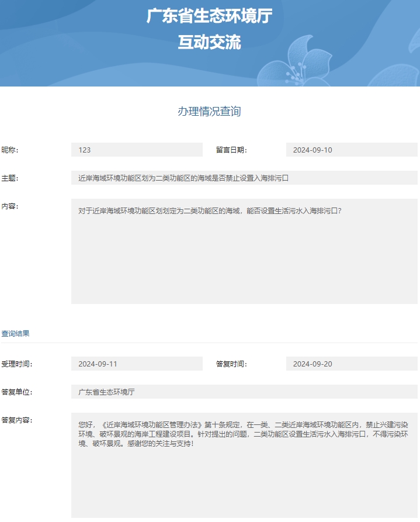Click the 内容 label
Image resolution: width=420 pixels, height=522 pixels.
pyautogui.click(x=10, y=206)
